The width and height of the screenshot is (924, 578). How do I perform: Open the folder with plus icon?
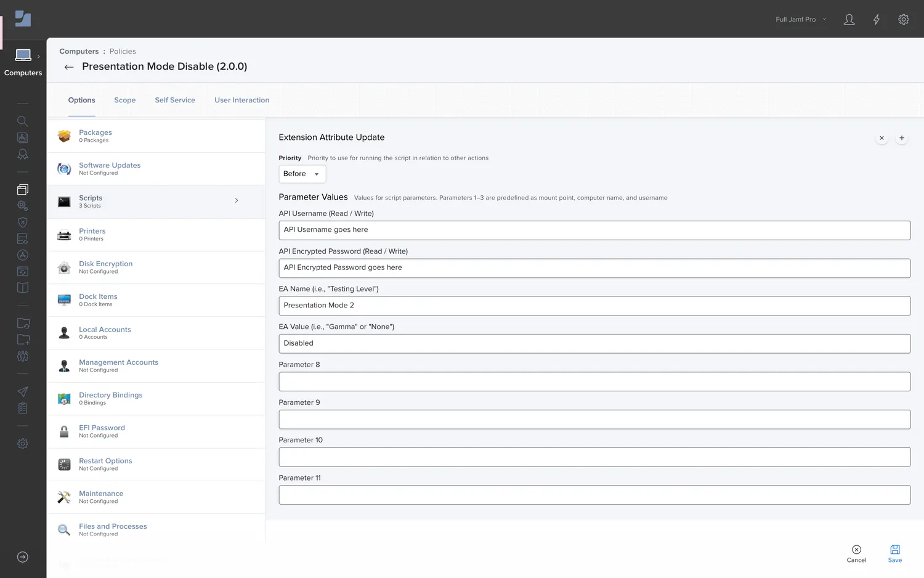[23, 340]
